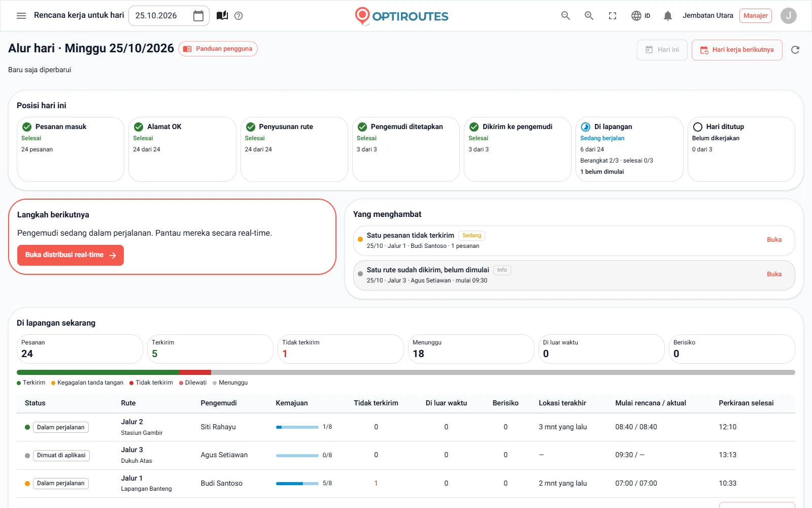Viewport: 812px width, 508px height.
Task: Click Buka distribusi real-time button
Action: coord(71,255)
